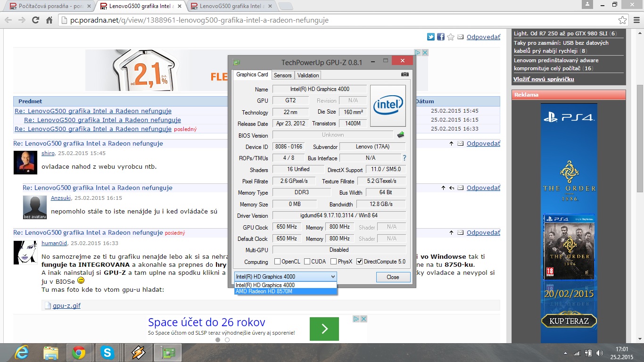
Task: Select Intel(R) HD Graphics 4000 list entry
Action: pyautogui.click(x=286, y=285)
